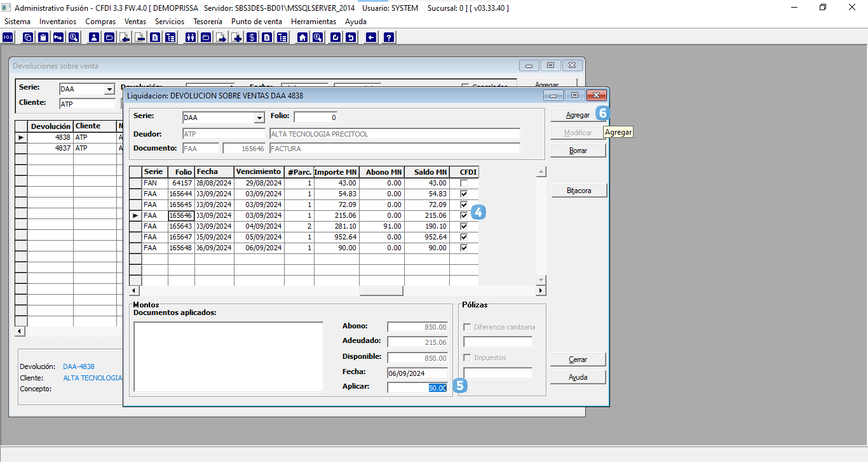The height and width of the screenshot is (463, 868).
Task: Click the document with right arrow icon
Action: pos(221,37)
